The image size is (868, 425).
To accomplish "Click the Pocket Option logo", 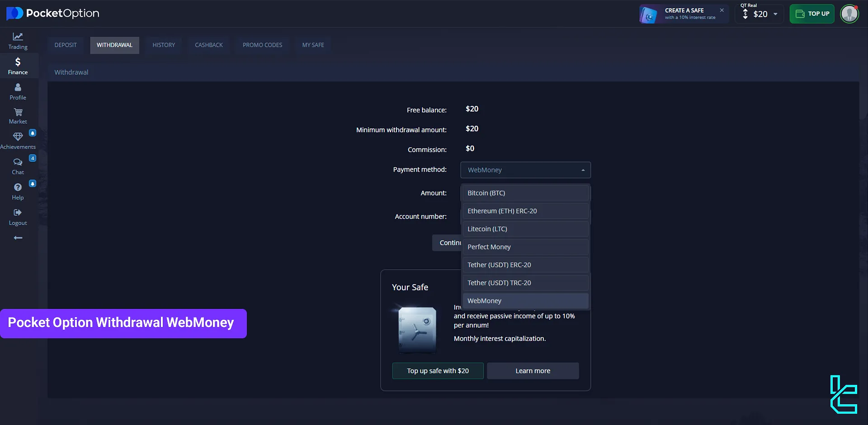I will pyautogui.click(x=53, y=14).
